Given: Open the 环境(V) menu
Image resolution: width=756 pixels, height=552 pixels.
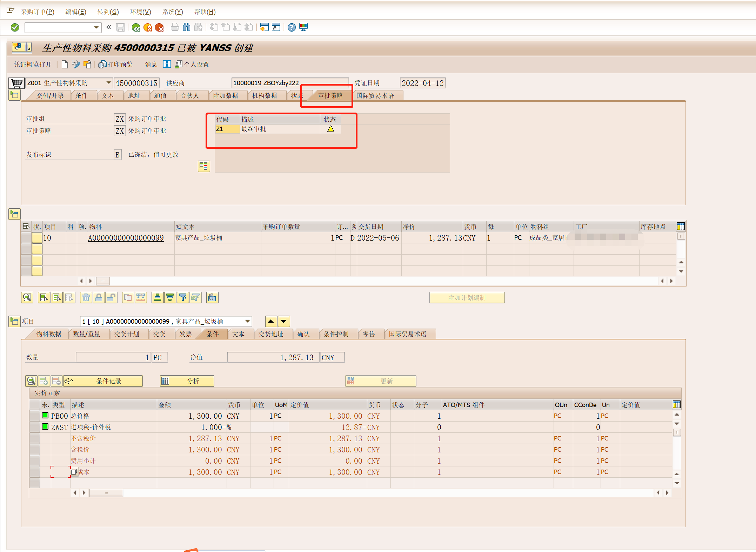Looking at the screenshot, I should click(140, 12).
